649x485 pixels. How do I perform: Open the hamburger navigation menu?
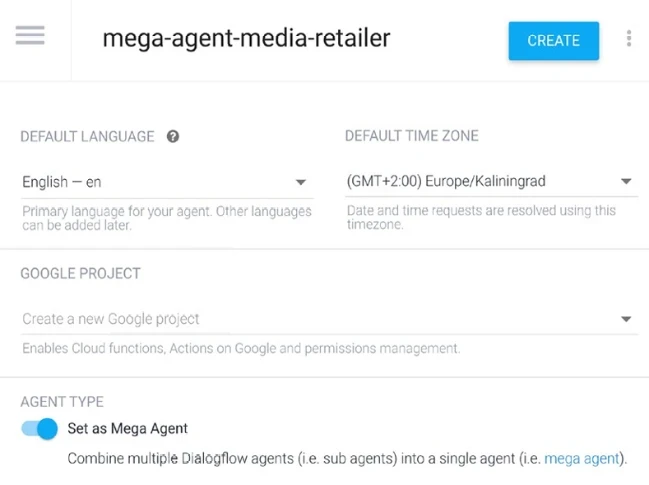click(x=30, y=35)
